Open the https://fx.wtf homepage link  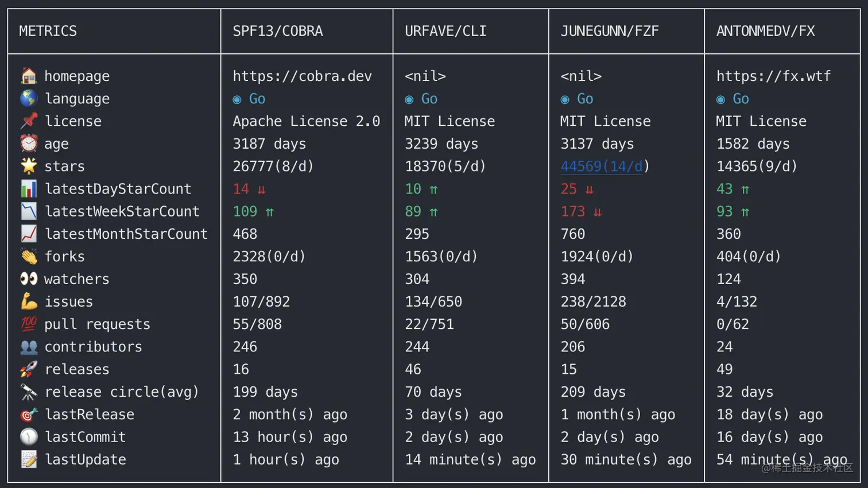point(773,76)
